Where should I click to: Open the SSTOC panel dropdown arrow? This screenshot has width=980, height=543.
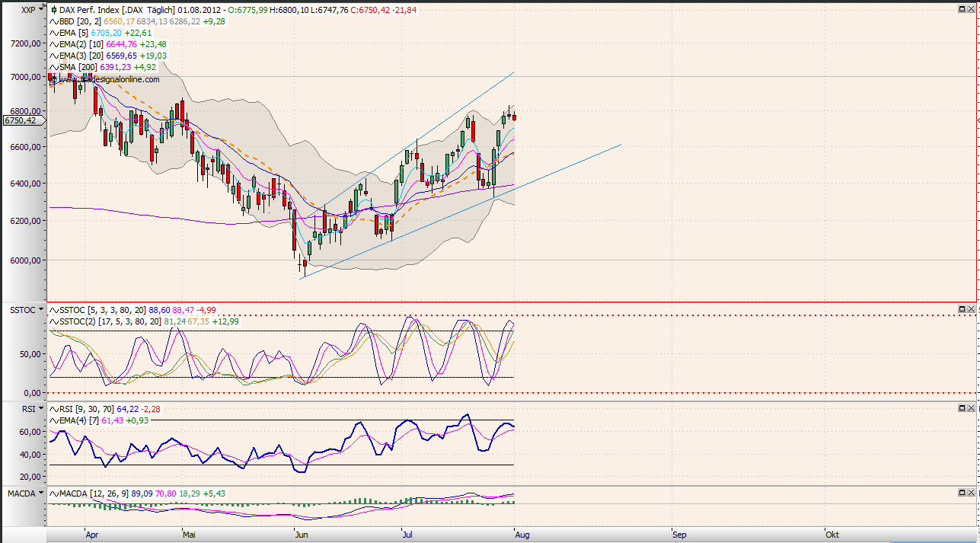tap(41, 309)
